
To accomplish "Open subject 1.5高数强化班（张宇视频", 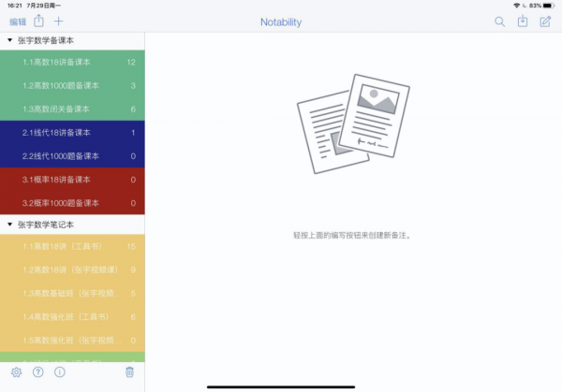I will point(72,341).
